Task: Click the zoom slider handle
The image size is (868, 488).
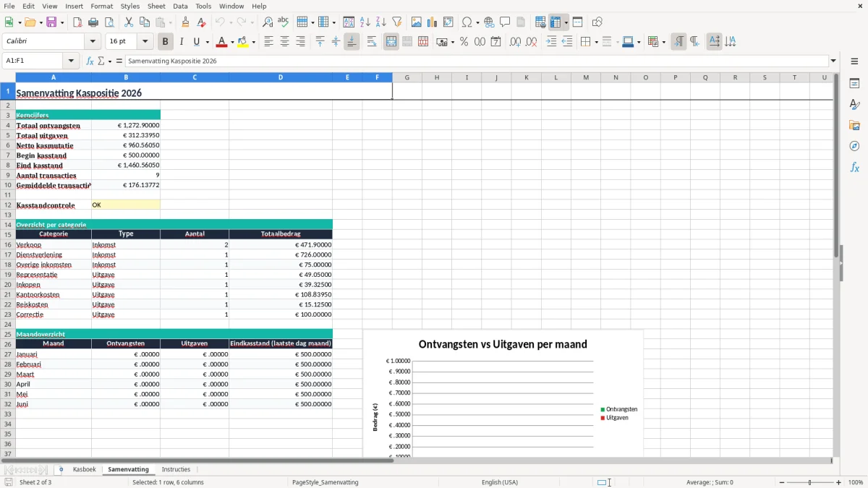Action: pos(810,482)
